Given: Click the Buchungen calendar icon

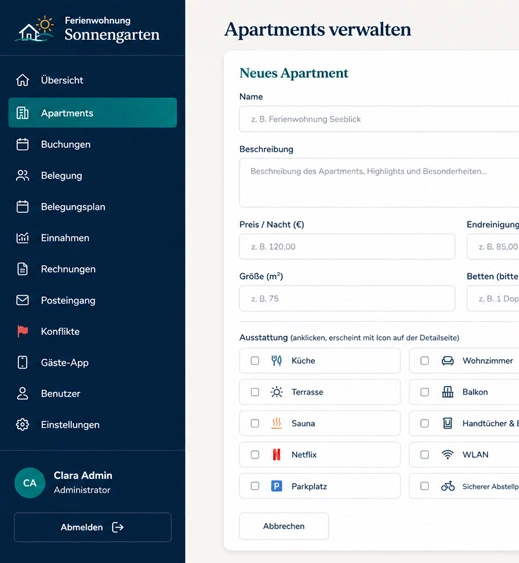Looking at the screenshot, I should pos(22,144).
